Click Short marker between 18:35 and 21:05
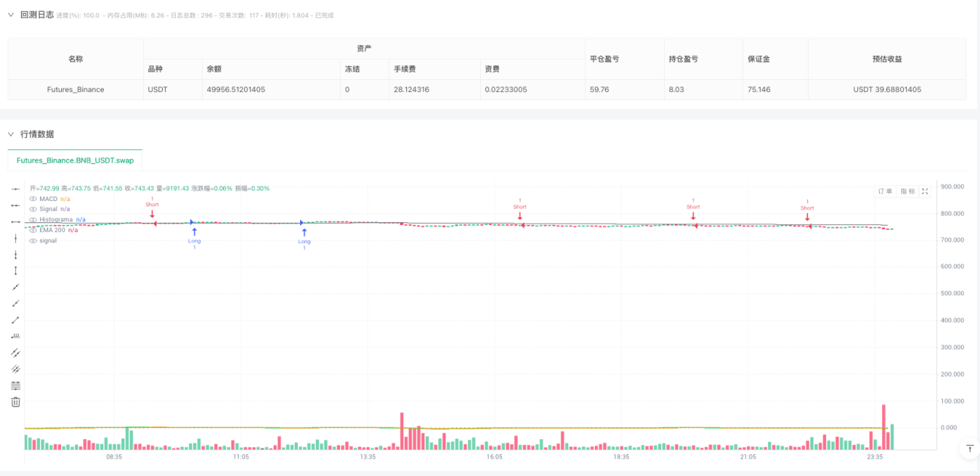The height and width of the screenshot is (476, 980). (x=693, y=209)
